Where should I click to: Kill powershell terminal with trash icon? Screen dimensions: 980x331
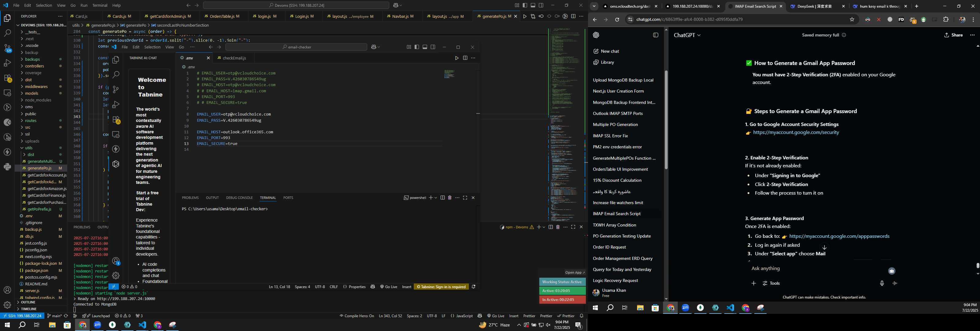coord(450,198)
